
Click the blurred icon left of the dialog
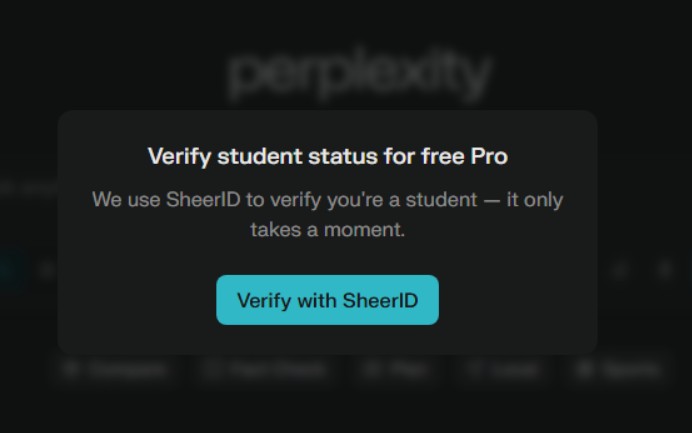46,270
